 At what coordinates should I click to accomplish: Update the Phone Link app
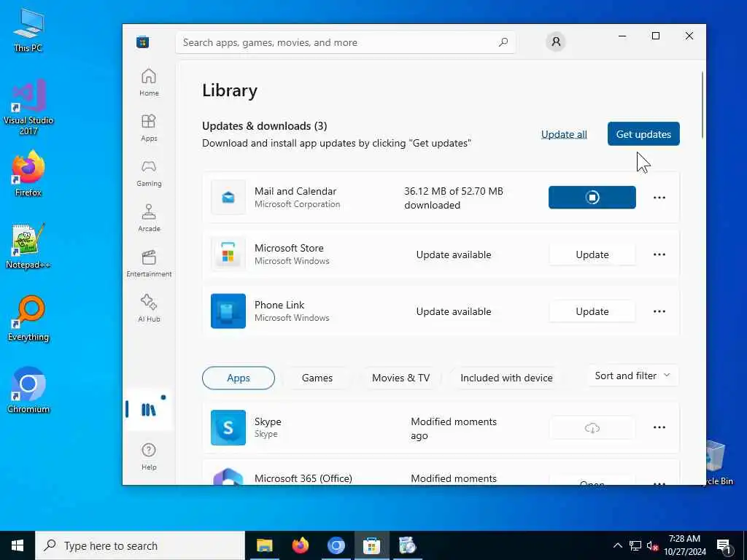tap(592, 311)
